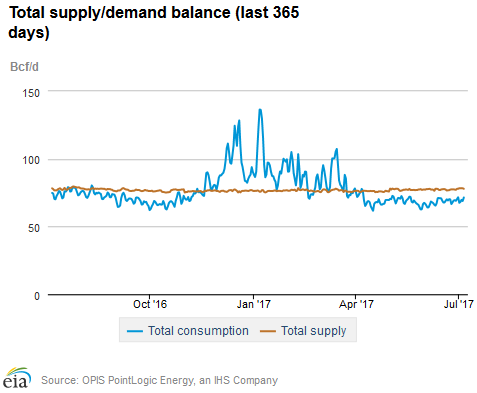Screen dimensions: 477x393
Task: Click the '0' y-axis label
Action: pyautogui.click(x=37, y=296)
